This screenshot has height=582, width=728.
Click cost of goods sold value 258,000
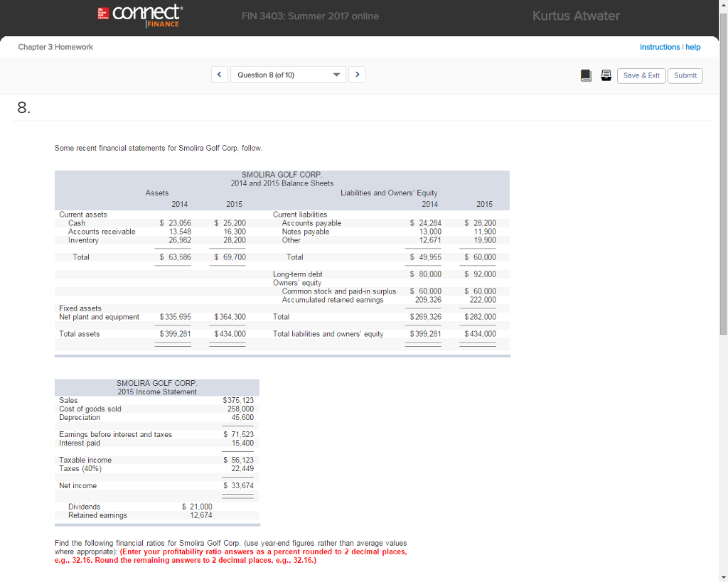coord(240,409)
